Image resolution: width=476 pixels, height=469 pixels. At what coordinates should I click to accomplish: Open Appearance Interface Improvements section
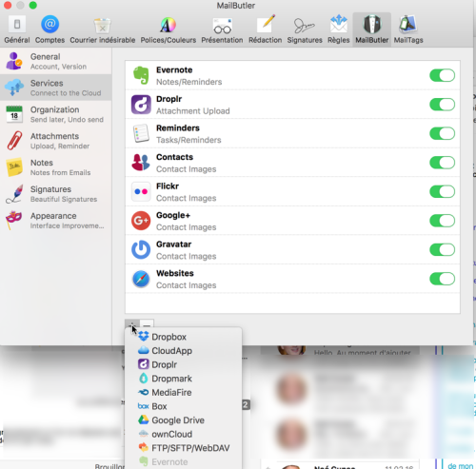(x=56, y=221)
